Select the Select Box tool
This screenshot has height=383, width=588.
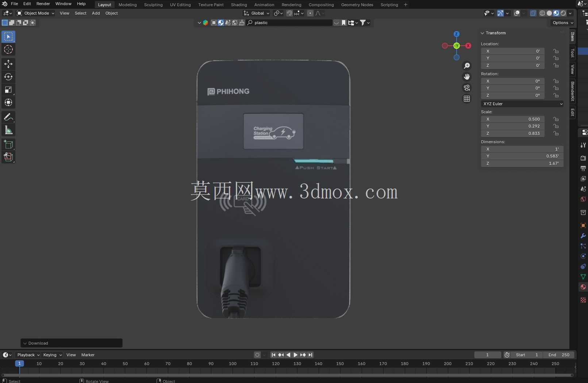(x=8, y=37)
